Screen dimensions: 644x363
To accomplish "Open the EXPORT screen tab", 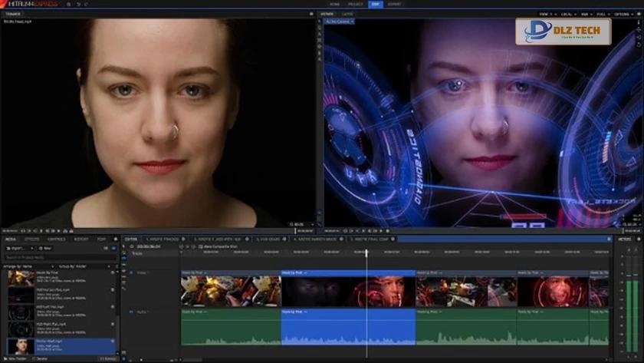I will click(394, 4).
